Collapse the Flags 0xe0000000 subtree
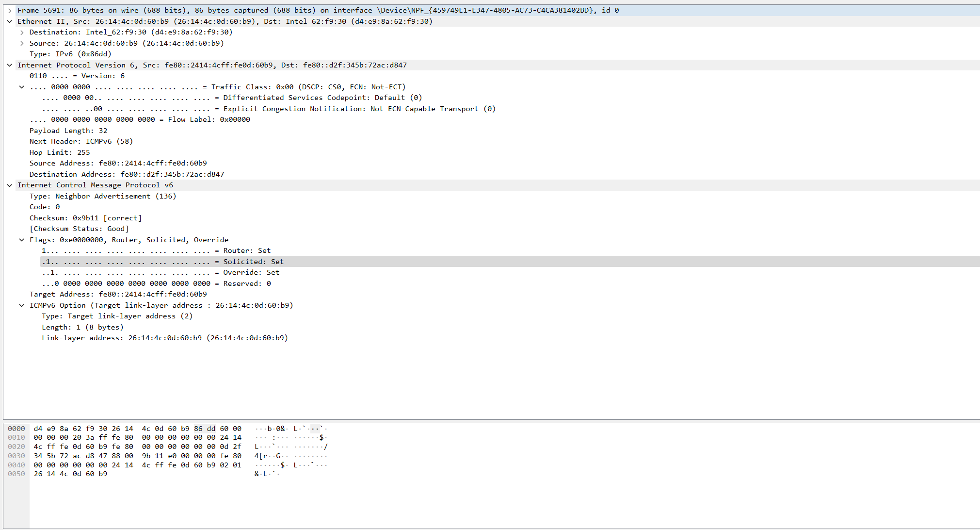Screen dimensions: 980x530 (22, 240)
